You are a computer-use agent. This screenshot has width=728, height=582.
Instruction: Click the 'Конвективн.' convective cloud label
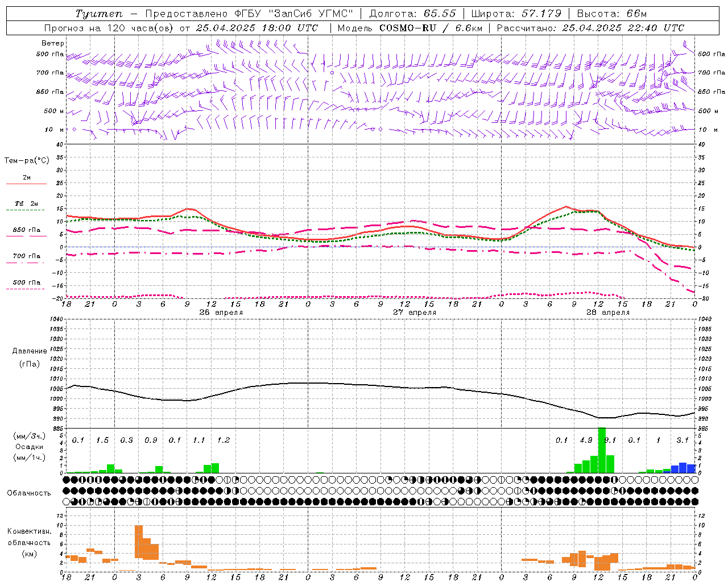tap(30, 531)
